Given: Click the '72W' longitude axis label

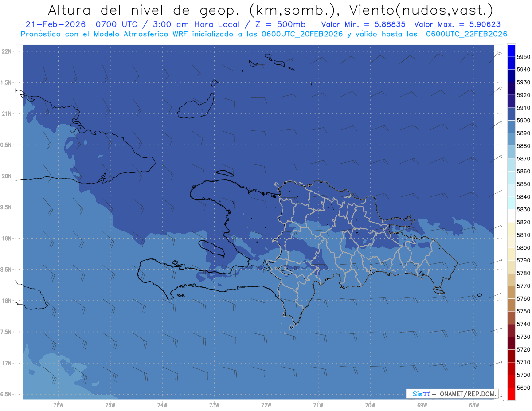Looking at the screenshot, I should click(x=266, y=405).
